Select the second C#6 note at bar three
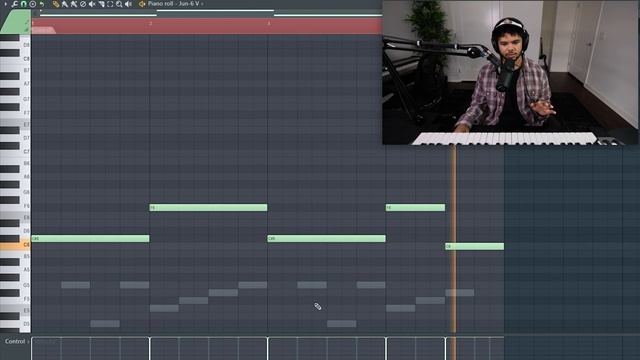This screenshot has width=640, height=360. pyautogui.click(x=326, y=238)
